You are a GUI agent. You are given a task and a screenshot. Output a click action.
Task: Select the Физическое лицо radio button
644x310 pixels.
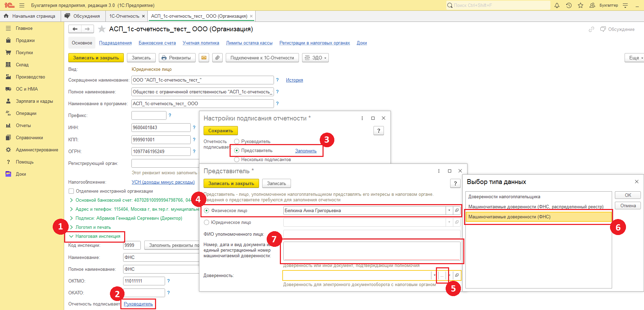click(207, 211)
